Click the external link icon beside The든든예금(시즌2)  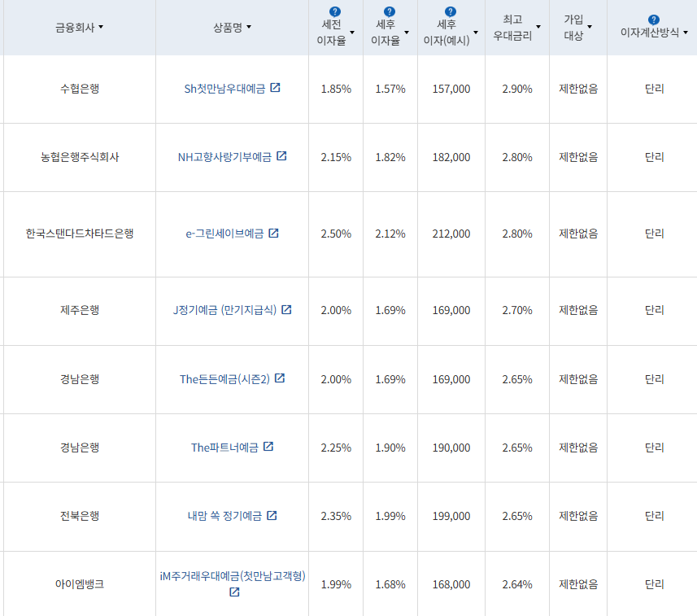tap(281, 379)
